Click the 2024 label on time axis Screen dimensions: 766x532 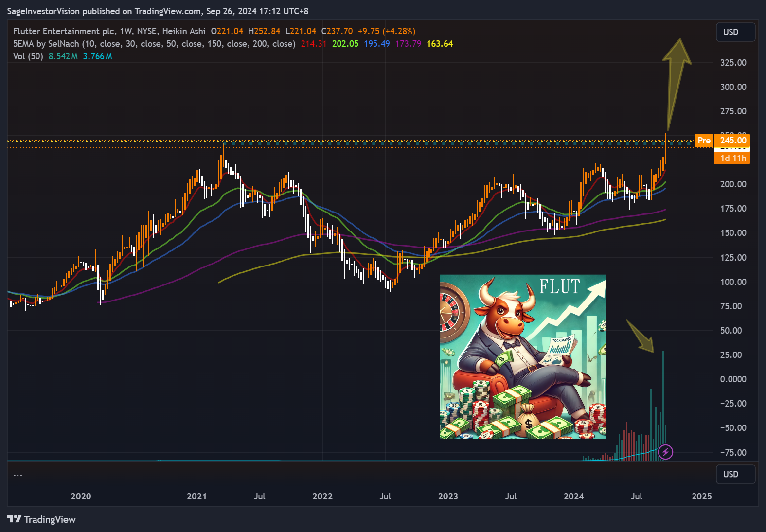tap(573, 497)
